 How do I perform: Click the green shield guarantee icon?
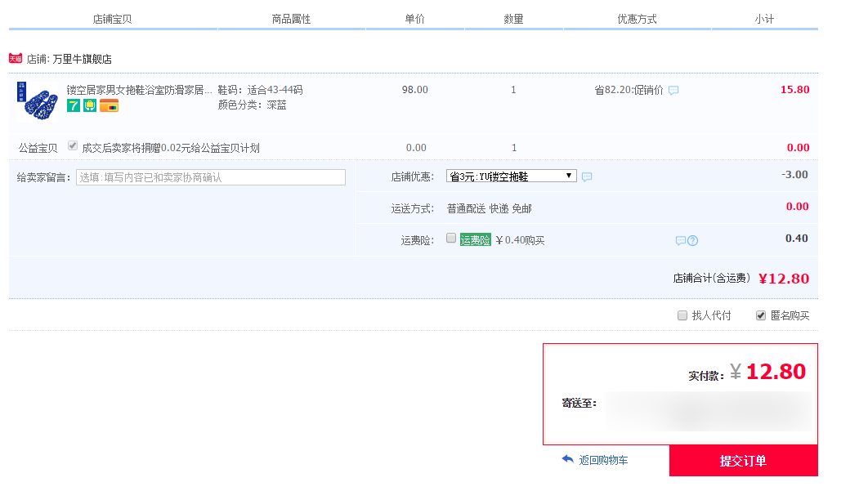pyautogui.click(x=90, y=105)
